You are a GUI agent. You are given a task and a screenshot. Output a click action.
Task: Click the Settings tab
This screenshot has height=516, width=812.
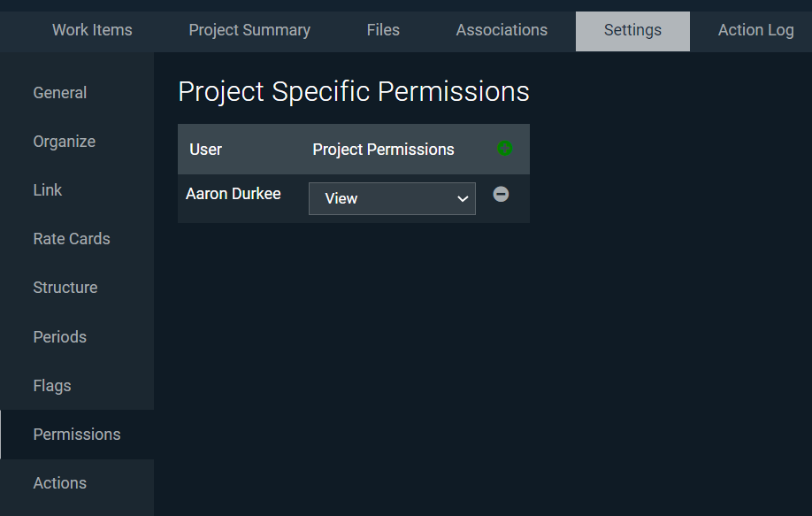coord(632,30)
